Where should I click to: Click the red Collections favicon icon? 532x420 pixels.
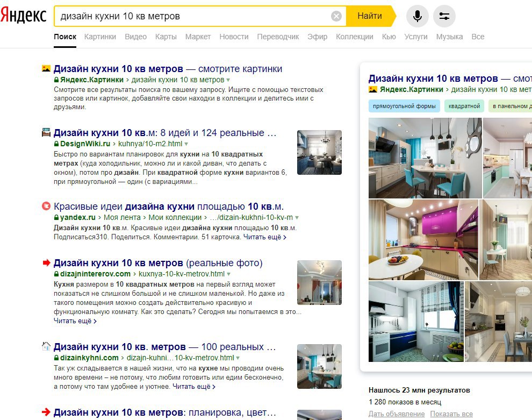click(x=46, y=206)
